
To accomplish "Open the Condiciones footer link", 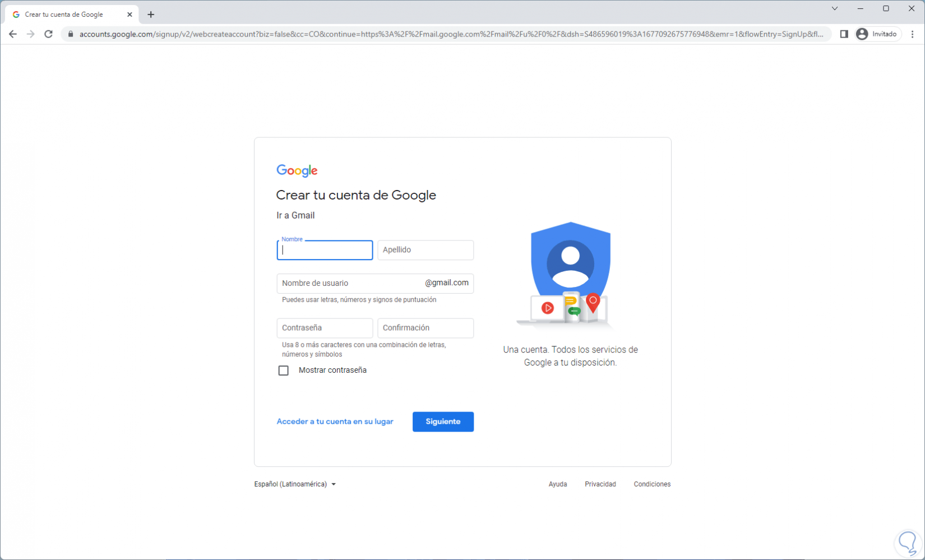I will point(652,484).
